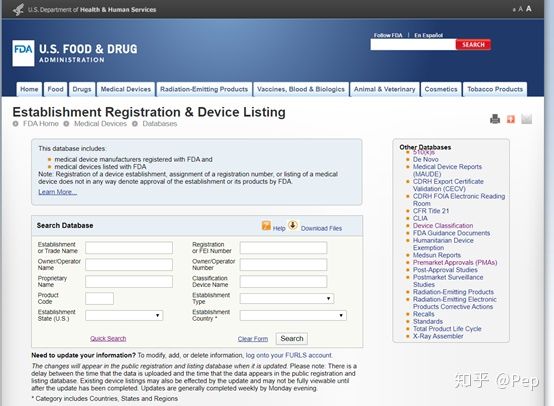
Task: Click the Medical Devices breadcrumb
Action: tap(100, 124)
